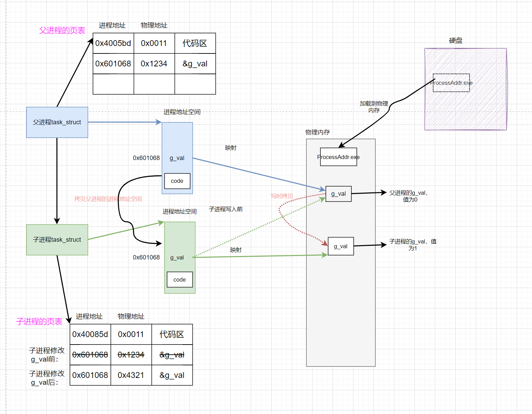Image resolution: width=532 pixels, height=414 pixels.
Task: Click the 硬盘 heading label
Action: tap(456, 41)
